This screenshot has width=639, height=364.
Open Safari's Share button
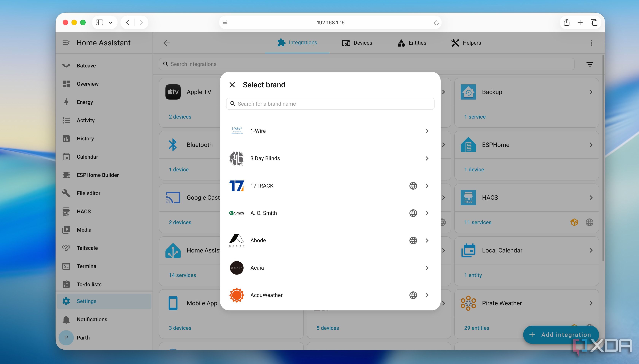coord(566,22)
